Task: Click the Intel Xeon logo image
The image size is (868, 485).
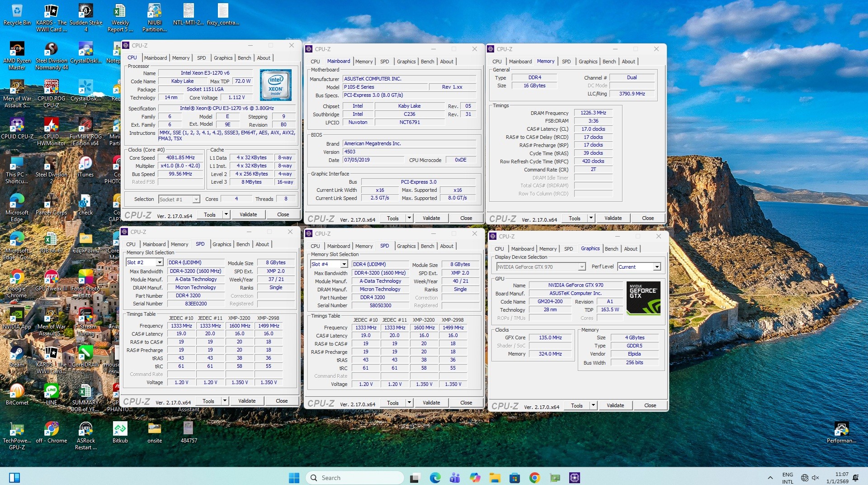Action: click(275, 85)
